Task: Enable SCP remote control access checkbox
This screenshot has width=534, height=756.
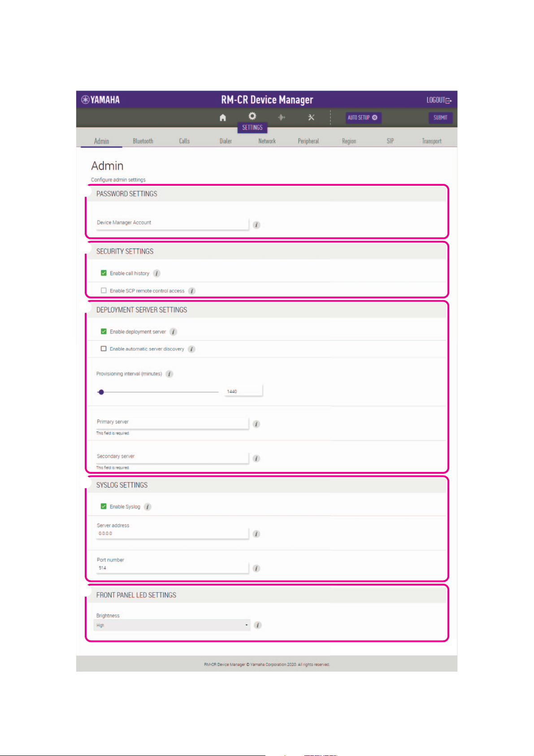Action: click(104, 290)
